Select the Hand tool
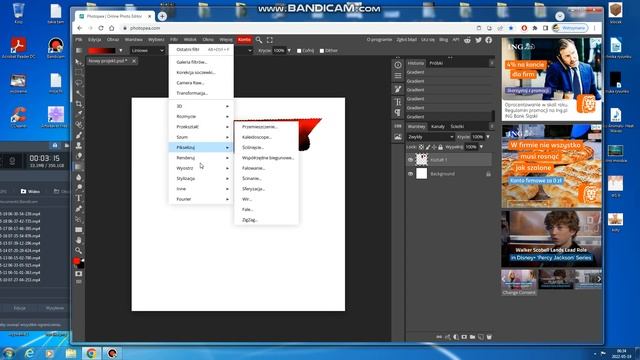This screenshot has height=360, width=640. click(x=79, y=240)
